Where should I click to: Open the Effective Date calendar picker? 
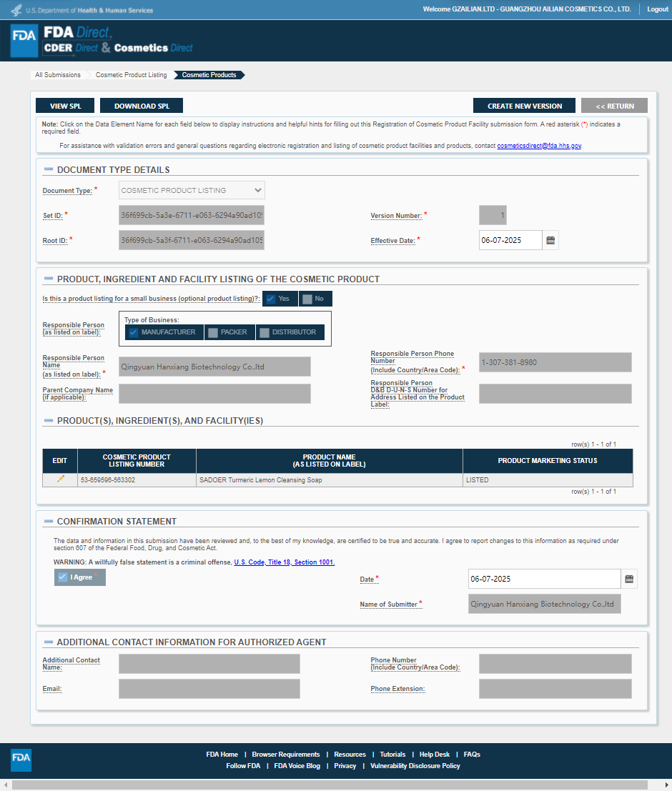[550, 241]
